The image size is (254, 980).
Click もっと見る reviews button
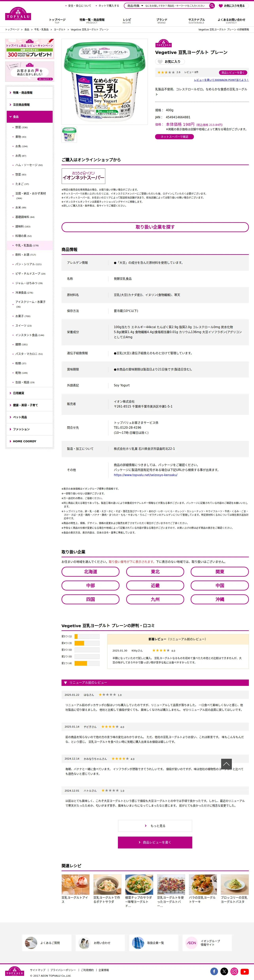coord(155,826)
